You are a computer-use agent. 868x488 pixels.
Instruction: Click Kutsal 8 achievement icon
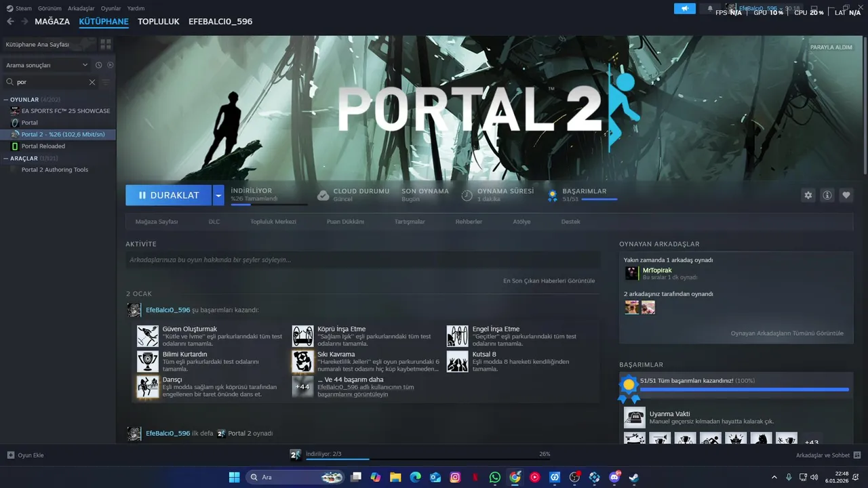click(458, 361)
